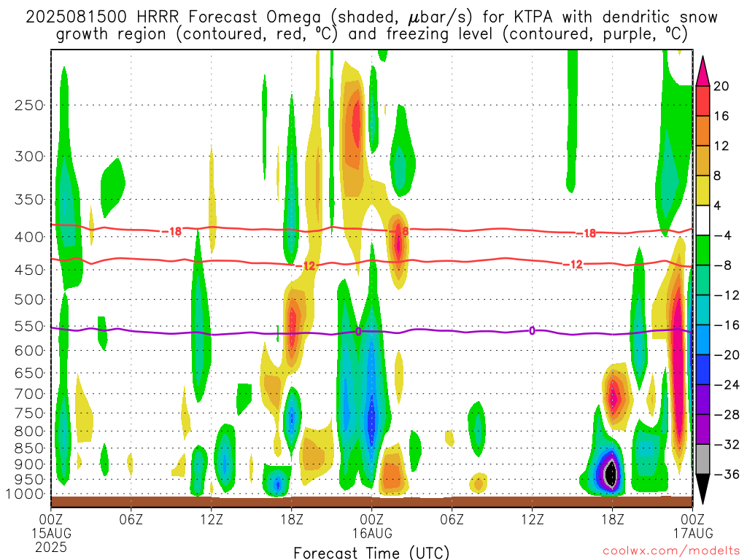Click the -32 colorbar label
Viewport: 747px width, 560px height.
pyautogui.click(x=727, y=444)
